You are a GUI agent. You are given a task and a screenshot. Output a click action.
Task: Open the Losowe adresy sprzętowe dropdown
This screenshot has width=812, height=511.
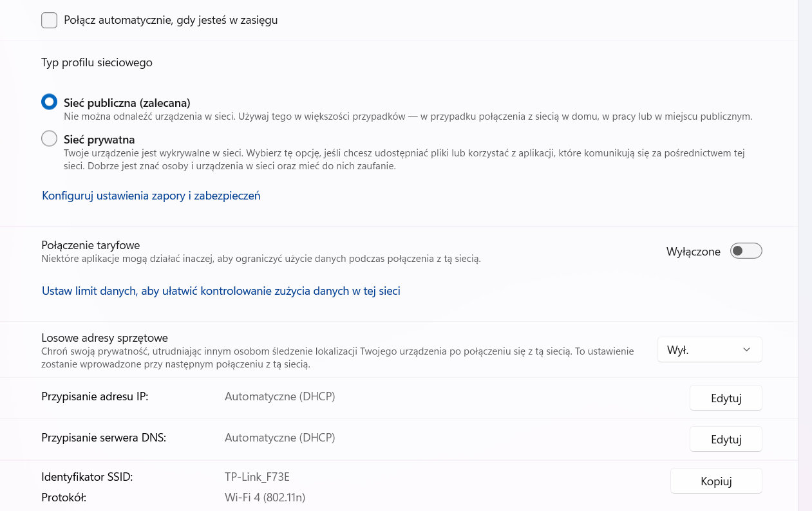pyautogui.click(x=710, y=349)
